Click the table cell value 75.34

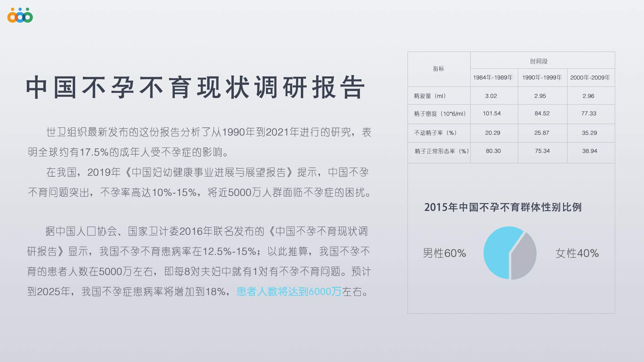pos(542,151)
